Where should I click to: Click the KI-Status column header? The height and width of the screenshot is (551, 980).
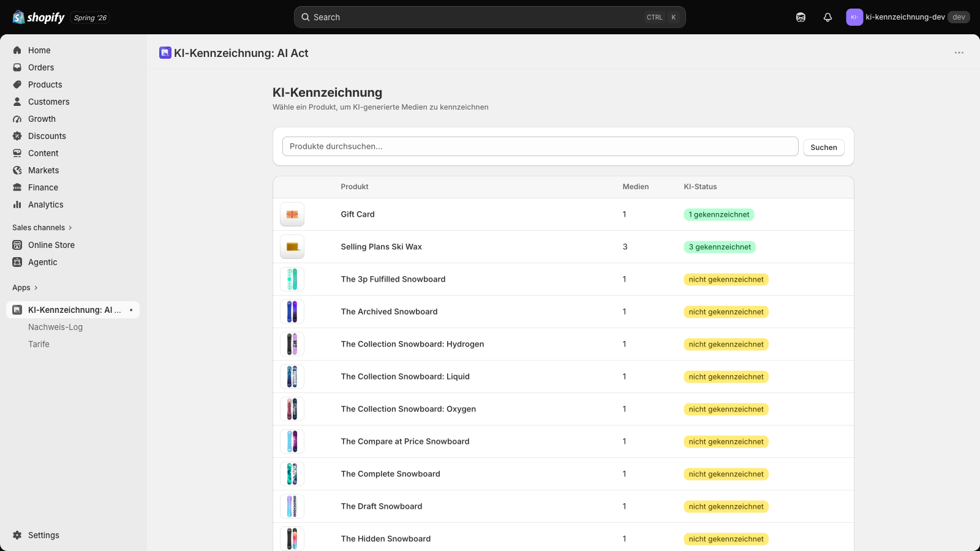click(700, 187)
